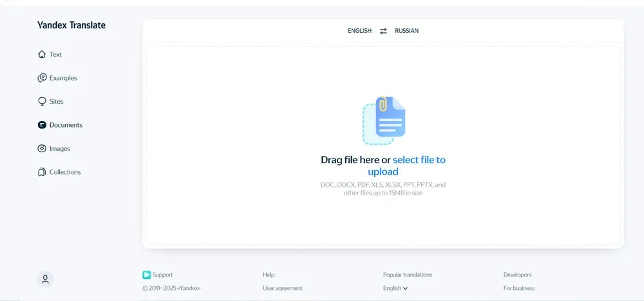Visit the For business link
Screen dimensions: 644x301
point(518,288)
